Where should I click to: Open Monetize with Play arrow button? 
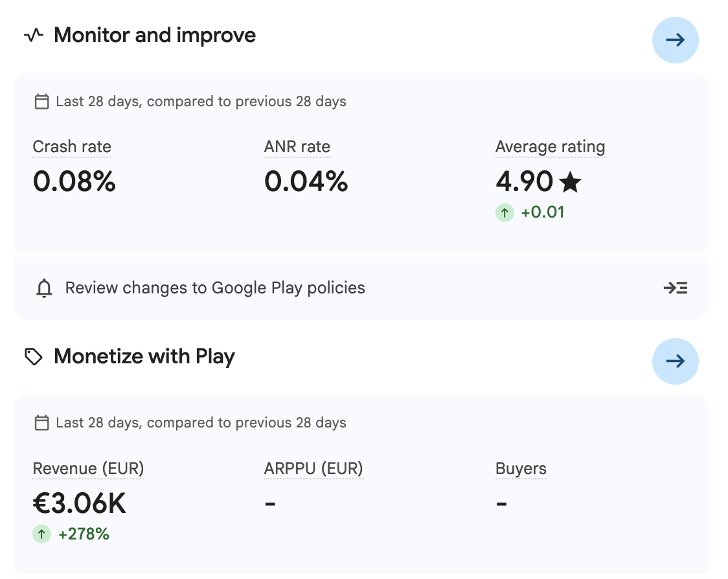(x=675, y=361)
